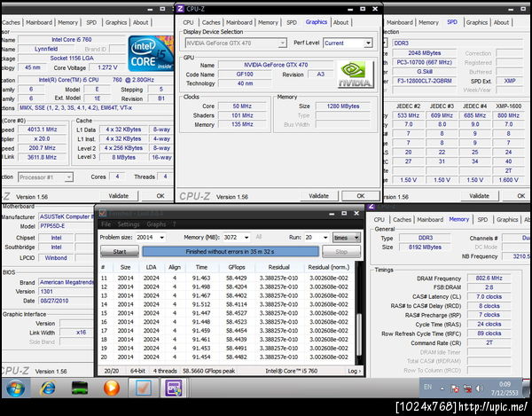Click the '58.5660 GFlops peak' status text
Image resolution: width=532 pixels, height=416 pixels.
pyautogui.click(x=208, y=371)
